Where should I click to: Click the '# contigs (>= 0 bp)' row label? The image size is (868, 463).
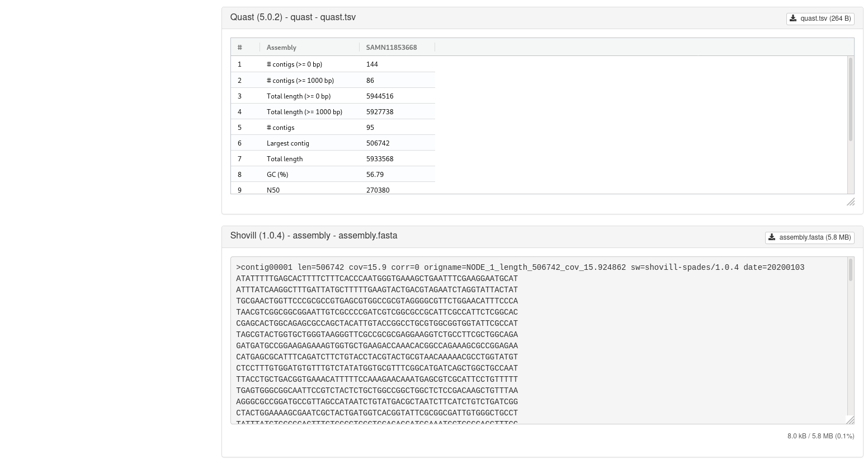click(294, 64)
